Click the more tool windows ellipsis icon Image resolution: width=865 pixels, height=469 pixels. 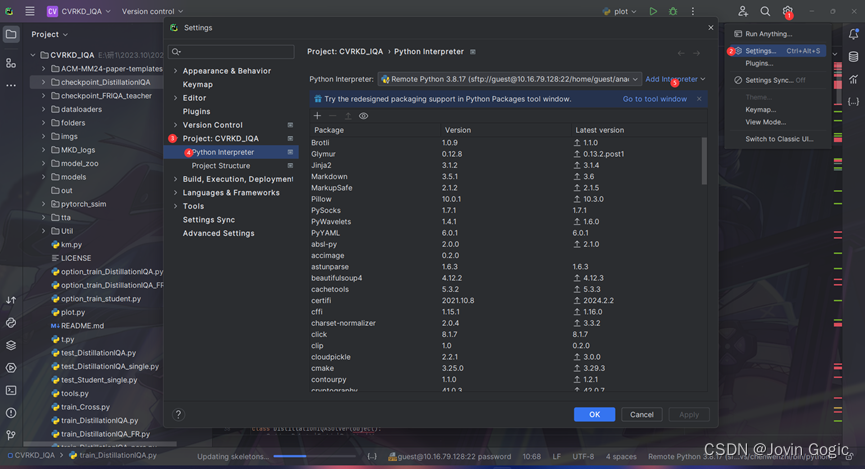[x=11, y=86]
